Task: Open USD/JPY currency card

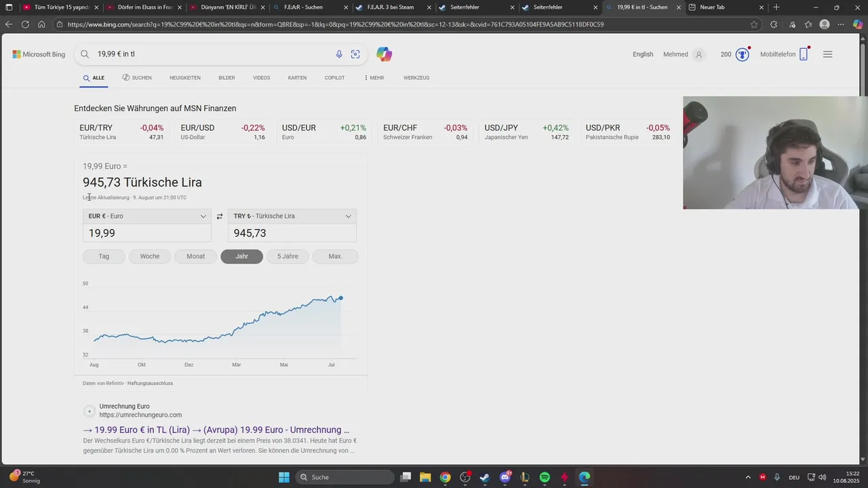Action: pyautogui.click(x=526, y=132)
